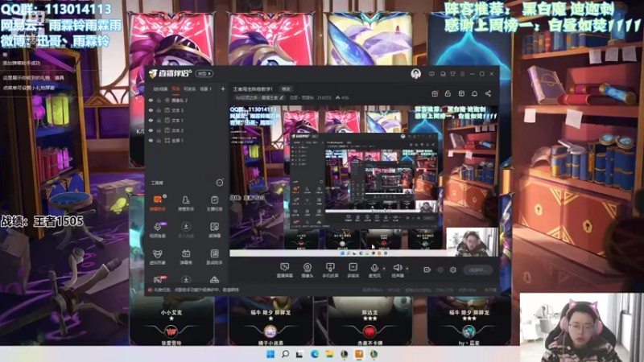Add a new scene with the plus icon

tap(223, 88)
